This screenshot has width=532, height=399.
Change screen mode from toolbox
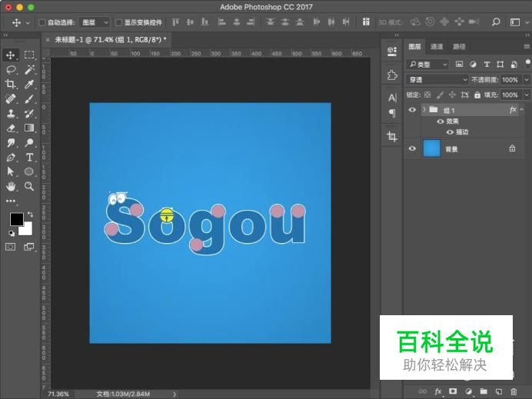click(29, 247)
